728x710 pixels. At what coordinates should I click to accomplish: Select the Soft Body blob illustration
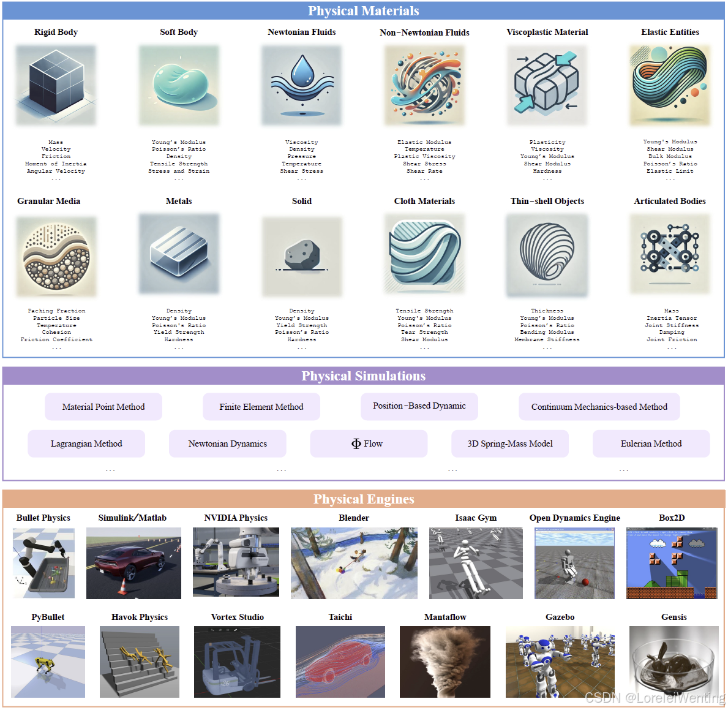[x=179, y=85]
